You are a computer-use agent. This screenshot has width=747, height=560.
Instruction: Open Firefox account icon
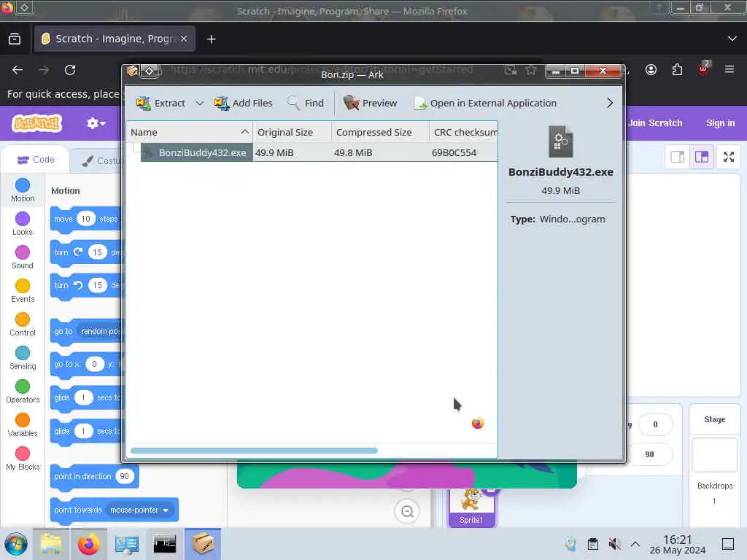[x=651, y=70]
